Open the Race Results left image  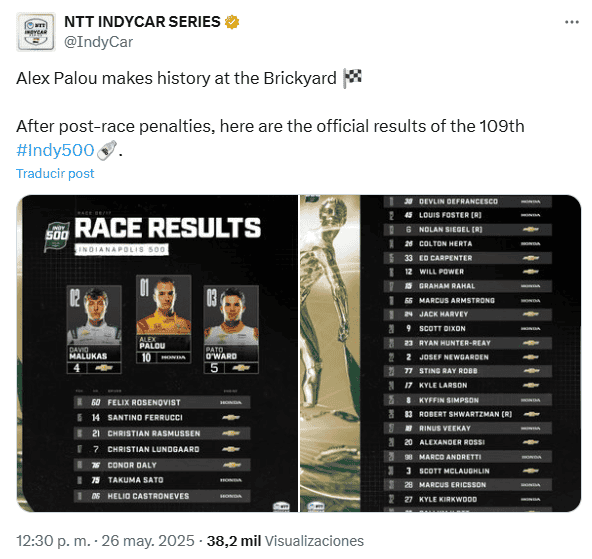(x=157, y=353)
